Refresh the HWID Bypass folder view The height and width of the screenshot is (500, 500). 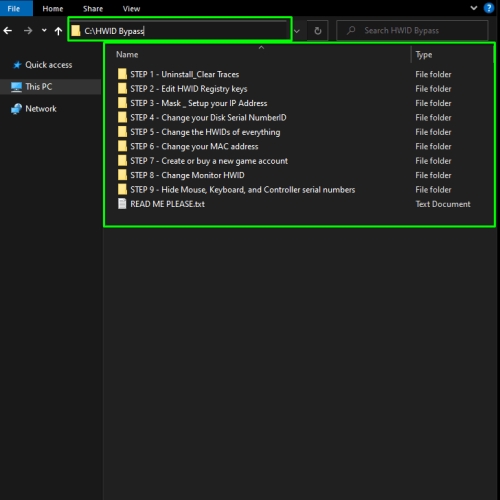tap(318, 31)
